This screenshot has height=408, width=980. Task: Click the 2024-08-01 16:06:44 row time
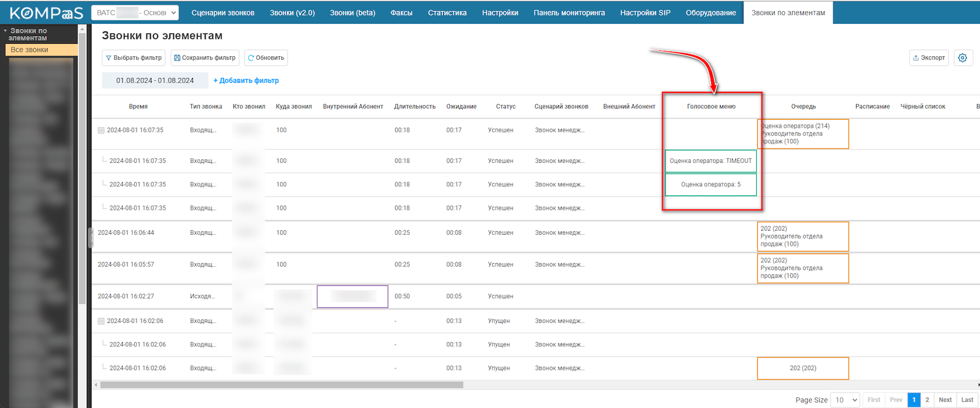tap(126, 232)
